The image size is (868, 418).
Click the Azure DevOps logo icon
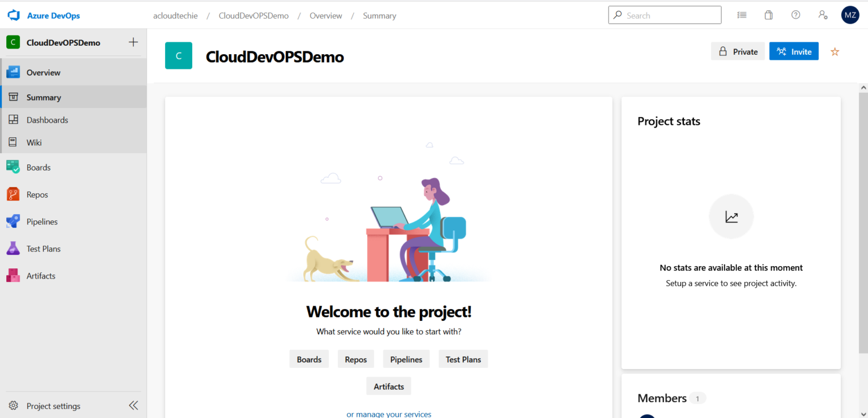click(x=14, y=16)
